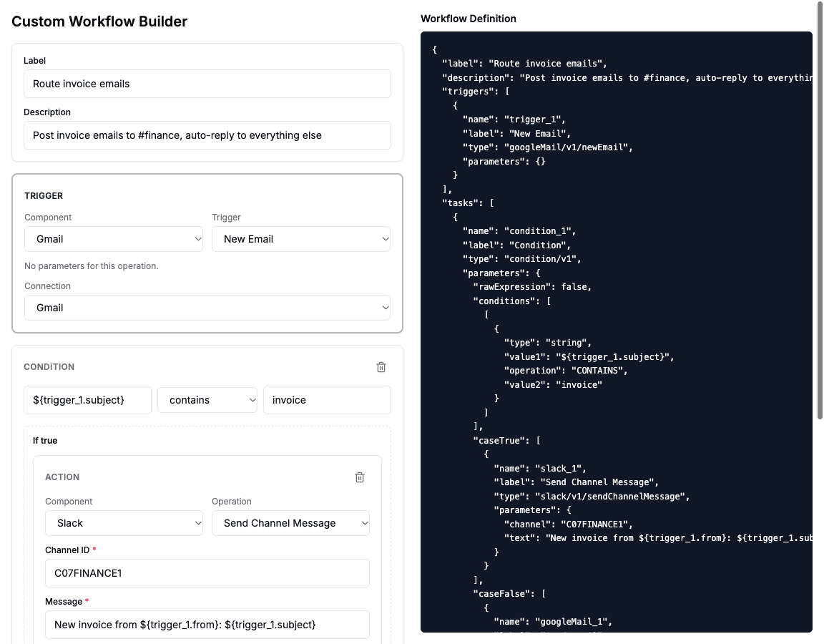This screenshot has height=644, width=824.
Task: Click the "caseFalse": [ JSON line
Action: tap(509, 593)
